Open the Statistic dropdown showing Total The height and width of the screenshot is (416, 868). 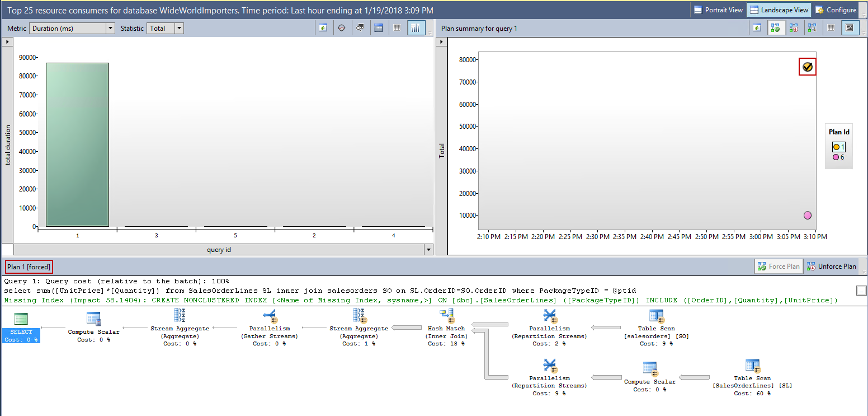coord(164,28)
